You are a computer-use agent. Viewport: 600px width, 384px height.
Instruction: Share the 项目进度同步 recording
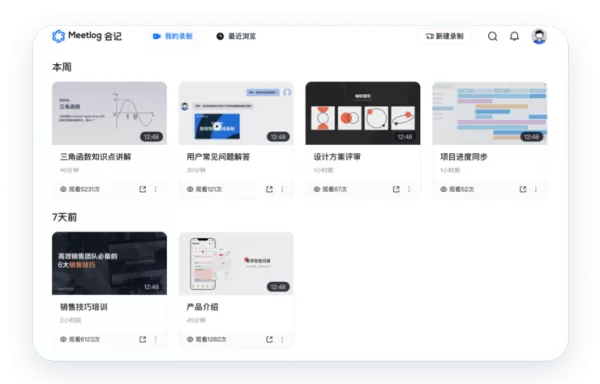tap(523, 189)
